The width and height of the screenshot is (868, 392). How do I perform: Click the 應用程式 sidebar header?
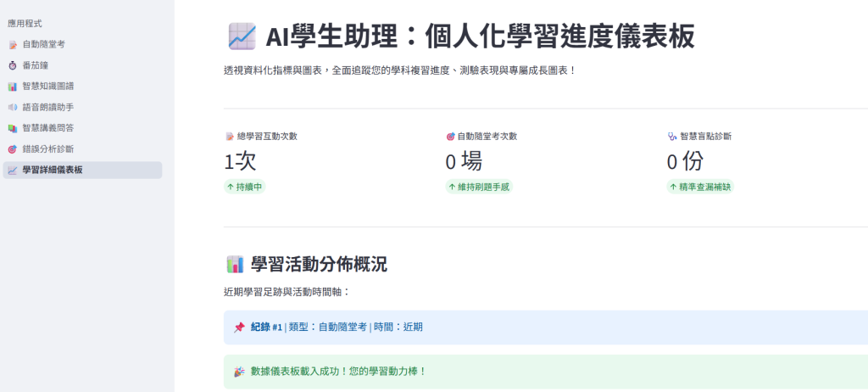pos(25,24)
